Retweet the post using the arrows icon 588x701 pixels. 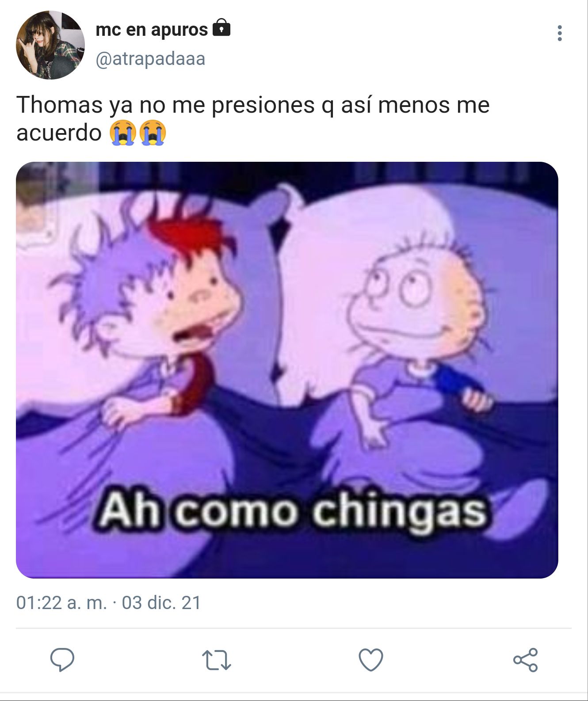pyautogui.click(x=216, y=660)
